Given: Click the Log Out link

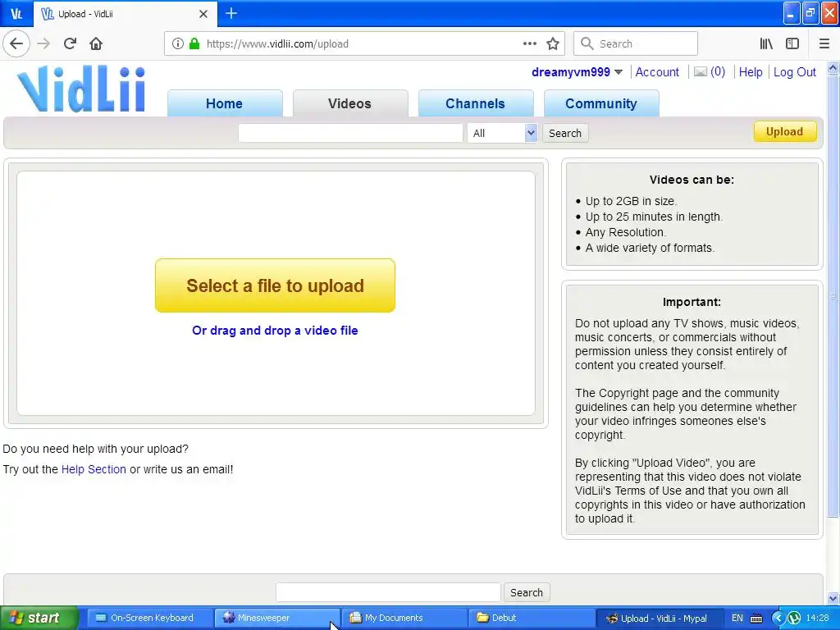Looking at the screenshot, I should (794, 72).
